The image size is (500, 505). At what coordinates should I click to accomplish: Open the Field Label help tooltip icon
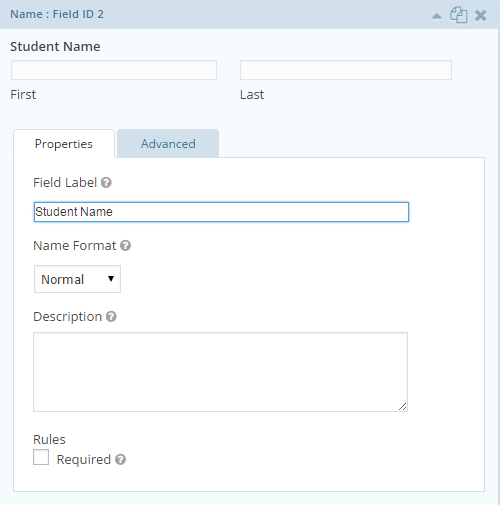coord(106,183)
